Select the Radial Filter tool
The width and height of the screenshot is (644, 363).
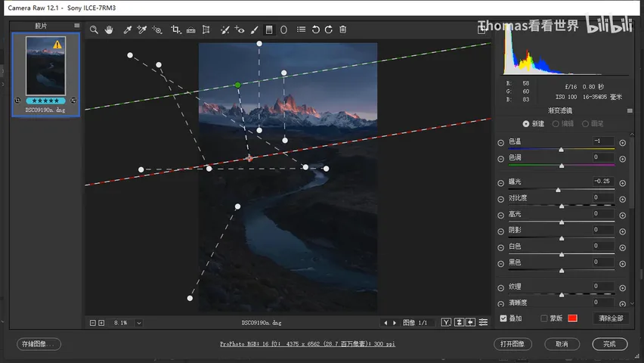pos(283,29)
